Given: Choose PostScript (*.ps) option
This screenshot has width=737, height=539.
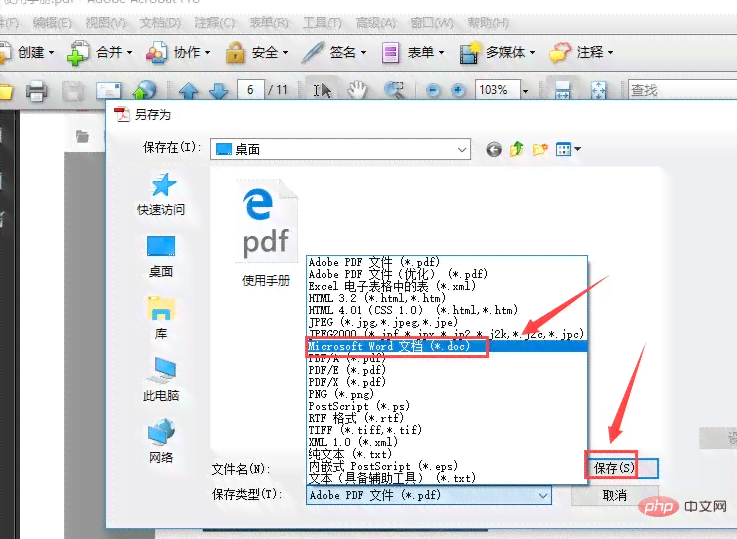Looking at the screenshot, I should [447, 406].
